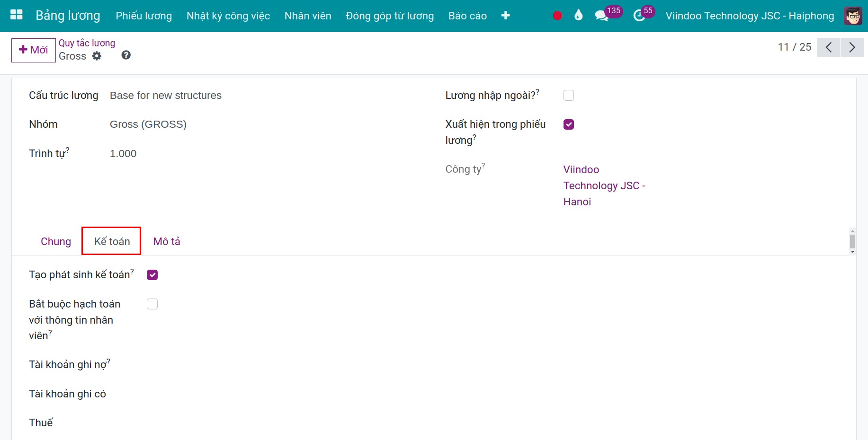Click the Gross record name
This screenshot has height=440, width=868.
(72, 56)
